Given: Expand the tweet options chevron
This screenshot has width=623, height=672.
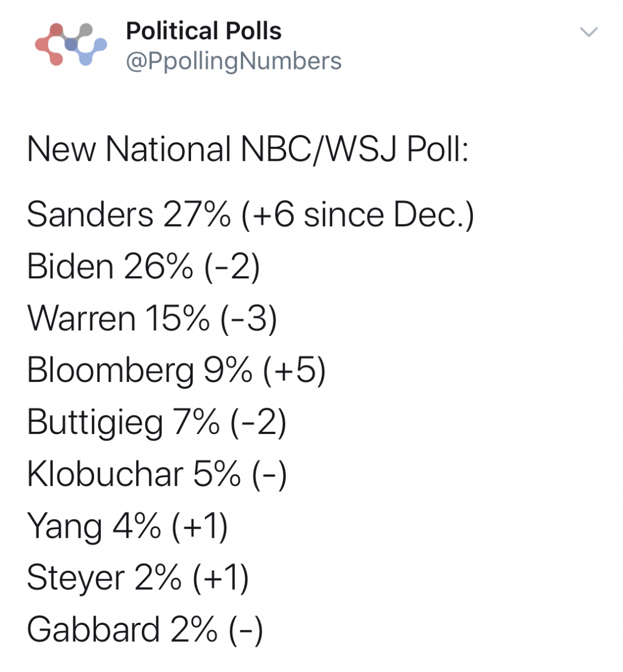Looking at the screenshot, I should pyautogui.click(x=589, y=32).
